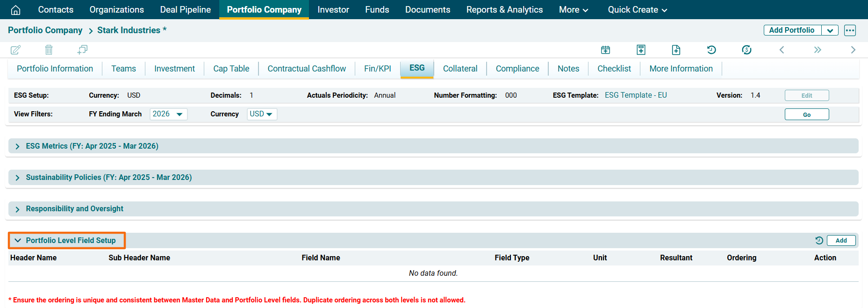Switch to the Cap Table tab
Viewport: 868px width, 308px height.
231,69
